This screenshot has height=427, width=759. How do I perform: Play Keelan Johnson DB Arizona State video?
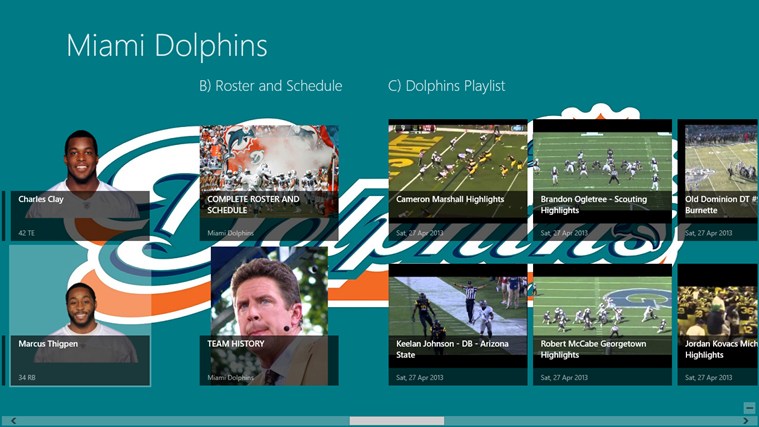(457, 324)
